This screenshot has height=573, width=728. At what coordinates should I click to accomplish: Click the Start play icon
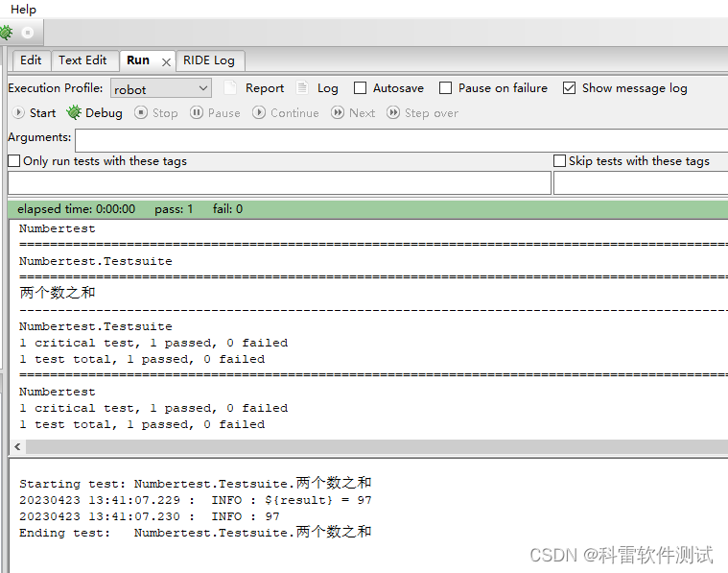click(18, 112)
